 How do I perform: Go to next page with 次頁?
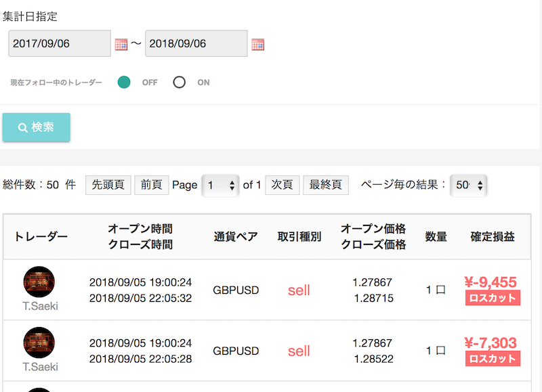coord(282,185)
